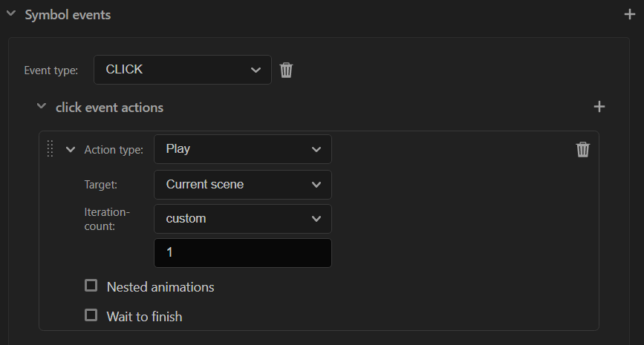Screen dimensions: 644x345
Task: Click the drag handle of Play action
Action: 50,149
